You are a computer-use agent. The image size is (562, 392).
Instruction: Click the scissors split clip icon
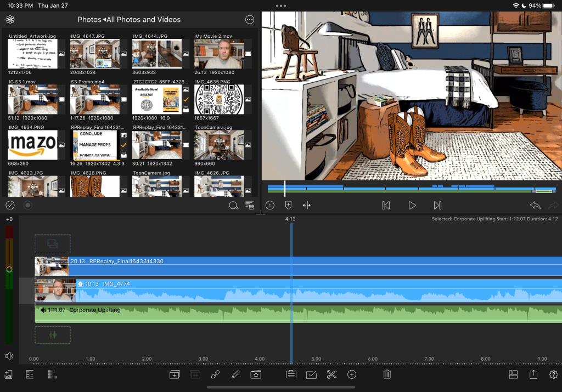coord(331,374)
